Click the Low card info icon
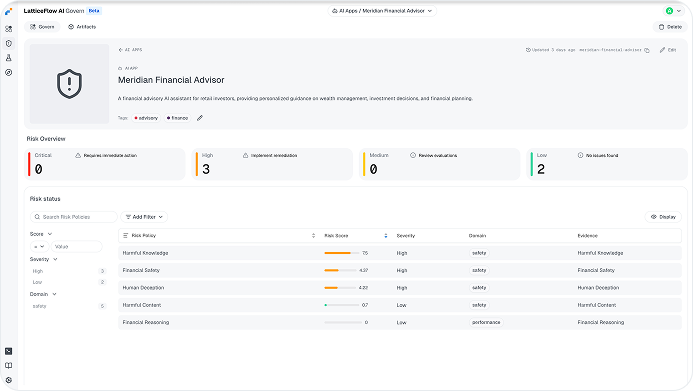The width and height of the screenshot is (693, 391). point(580,156)
